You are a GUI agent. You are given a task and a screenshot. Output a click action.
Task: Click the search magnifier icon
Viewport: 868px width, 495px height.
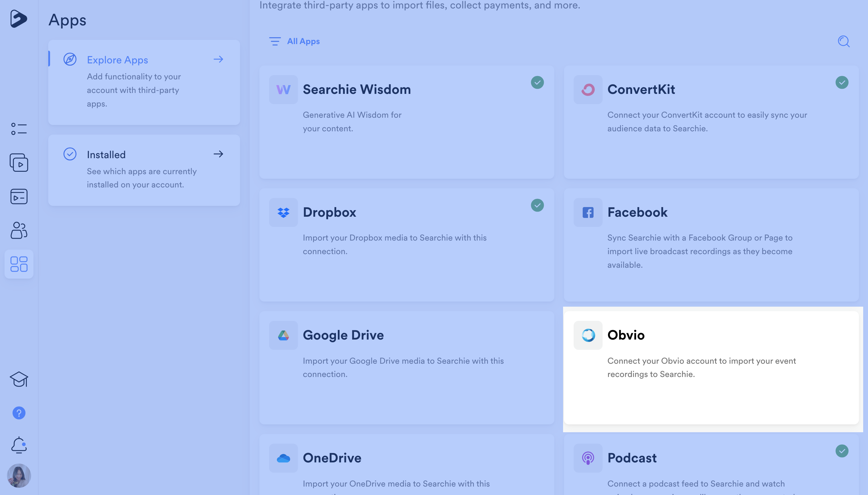(844, 41)
